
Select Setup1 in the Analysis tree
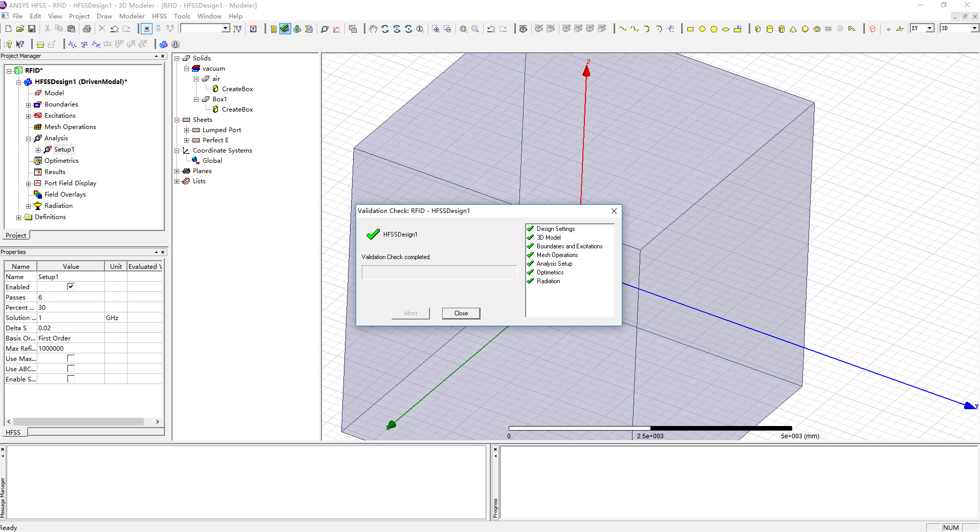[64, 150]
